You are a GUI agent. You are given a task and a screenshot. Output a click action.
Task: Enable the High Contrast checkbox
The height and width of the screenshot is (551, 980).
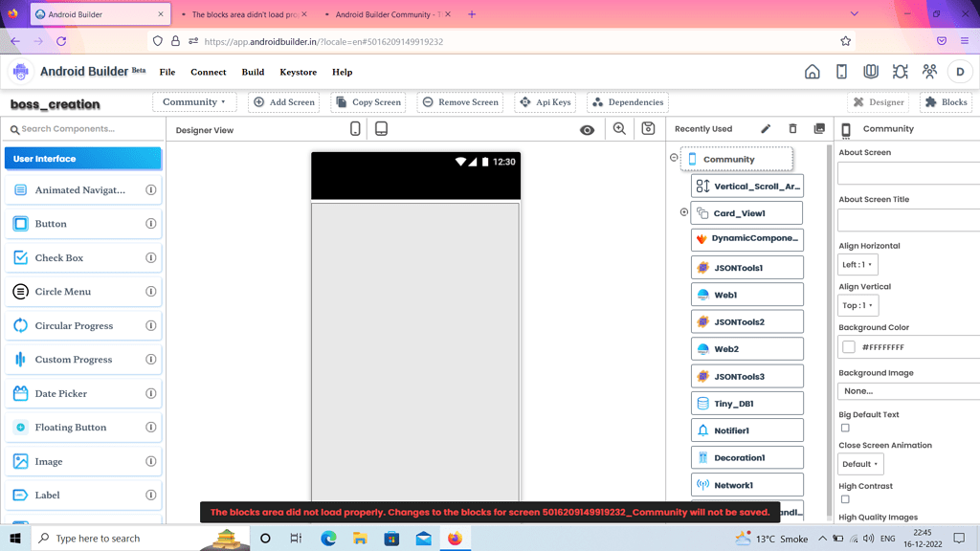pos(845,498)
